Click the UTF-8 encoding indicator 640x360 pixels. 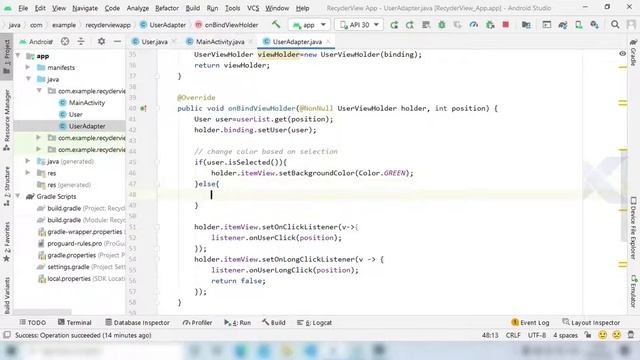tap(537, 335)
